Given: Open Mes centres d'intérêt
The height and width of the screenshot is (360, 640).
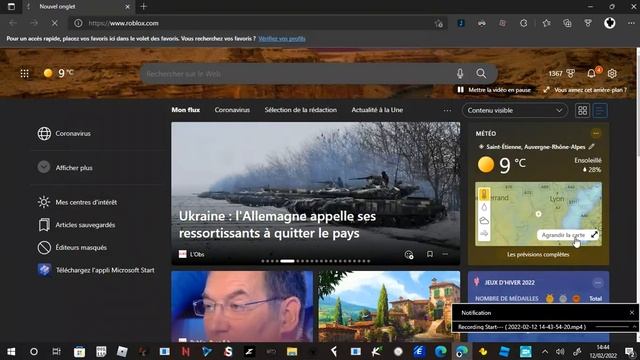Looking at the screenshot, I should click(77, 202).
